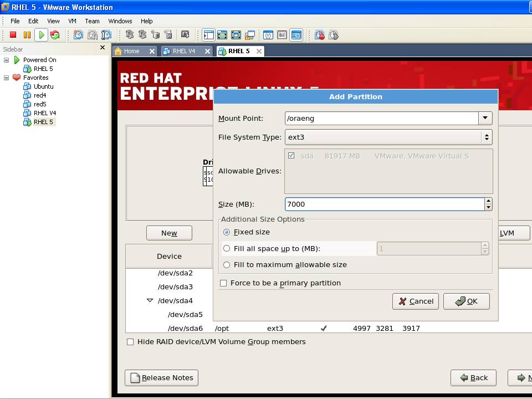
Task: Click the first Team toolbar icon
Action: click(x=130, y=34)
